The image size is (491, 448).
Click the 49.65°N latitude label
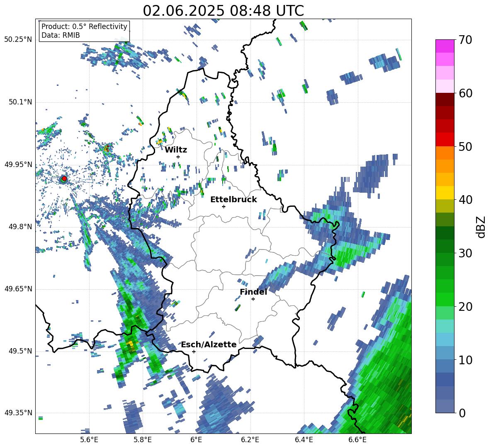coord(18,289)
